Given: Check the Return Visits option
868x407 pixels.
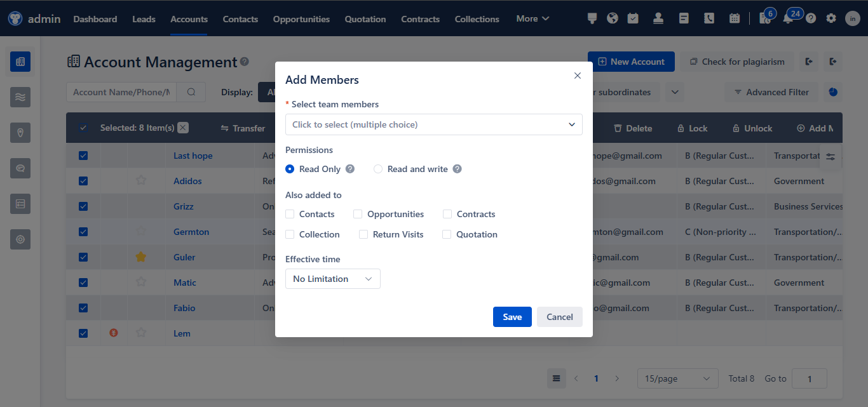Looking at the screenshot, I should [363, 234].
